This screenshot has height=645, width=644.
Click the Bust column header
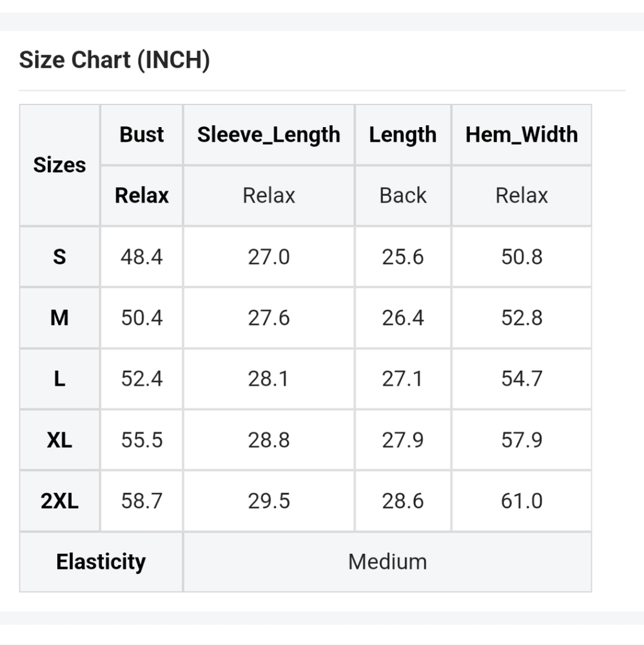pos(141,135)
